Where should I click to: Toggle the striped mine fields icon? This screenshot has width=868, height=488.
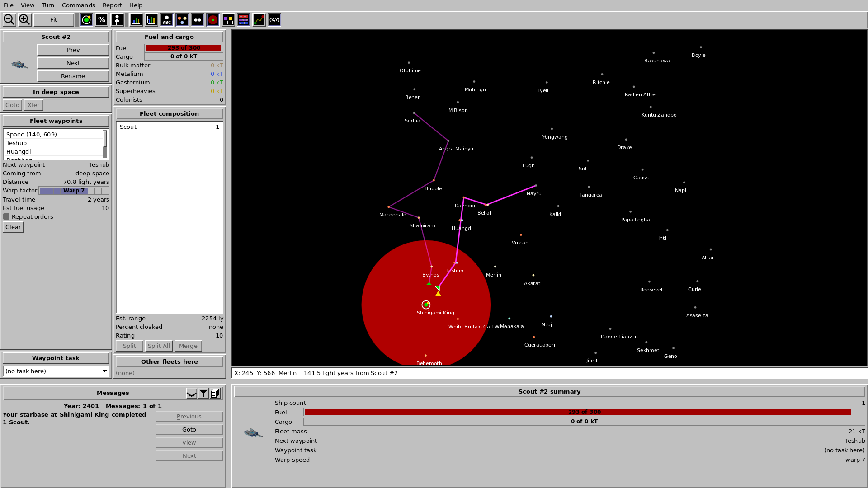tap(244, 20)
